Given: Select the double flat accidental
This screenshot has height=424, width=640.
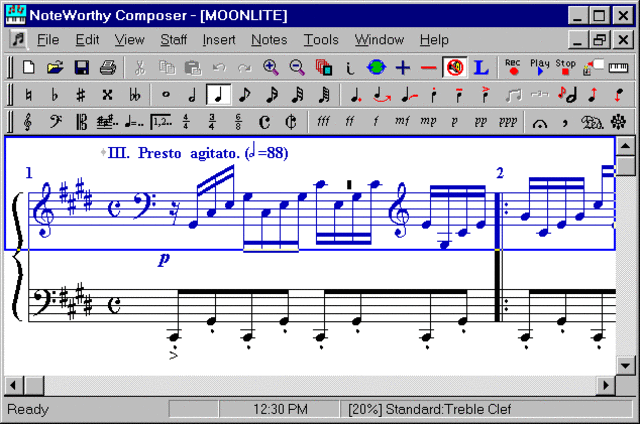Looking at the screenshot, I should click(134, 95).
